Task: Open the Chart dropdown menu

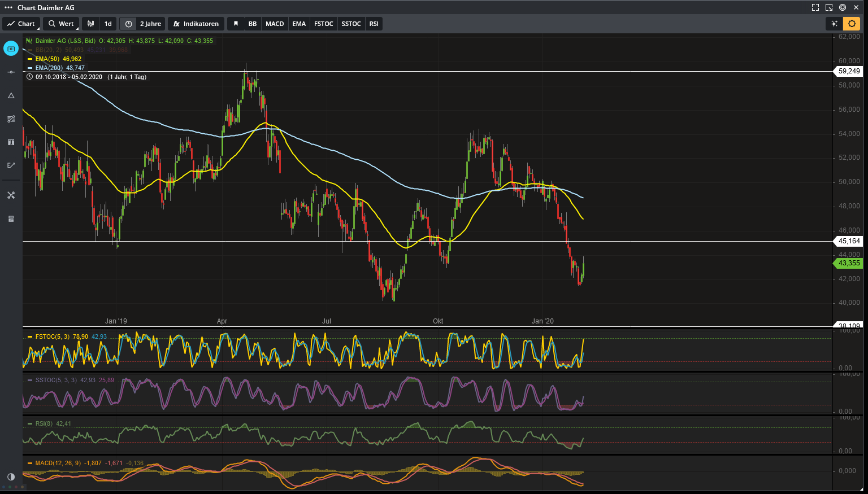Action: [21, 24]
